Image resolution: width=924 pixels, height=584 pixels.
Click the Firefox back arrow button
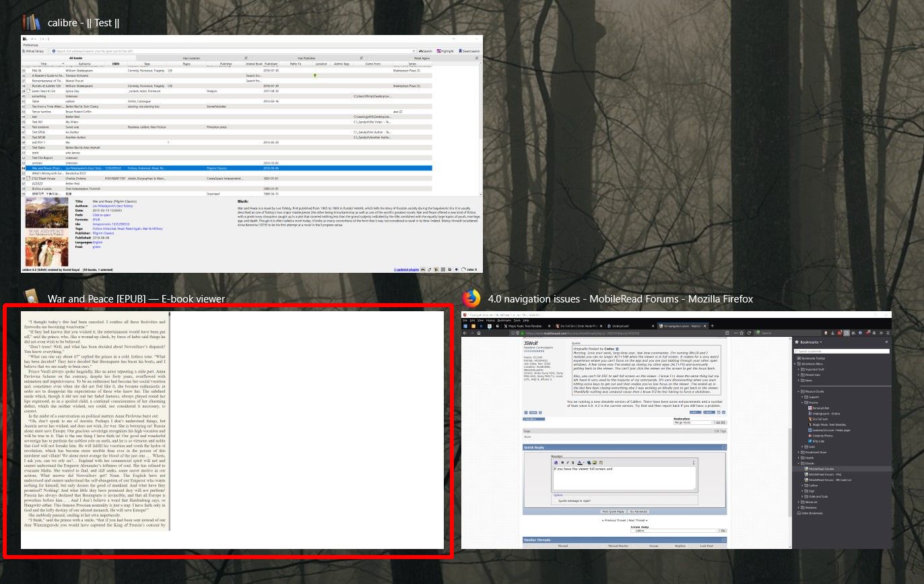click(466, 333)
